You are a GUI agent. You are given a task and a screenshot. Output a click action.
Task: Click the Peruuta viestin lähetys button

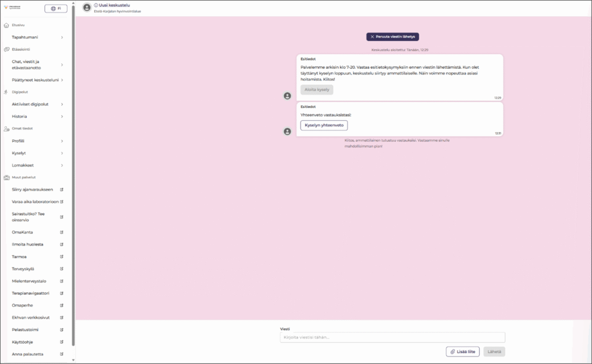click(x=393, y=36)
